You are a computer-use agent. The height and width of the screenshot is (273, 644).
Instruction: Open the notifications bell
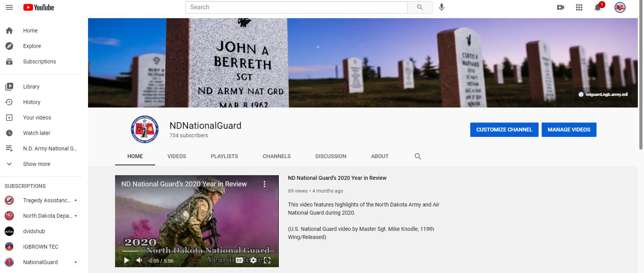[x=598, y=7]
